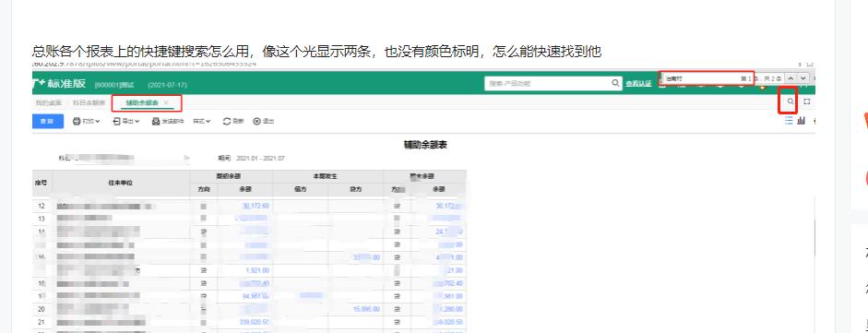Switch to list view icon above the report
The height and width of the screenshot is (333, 868).
pyautogui.click(x=789, y=121)
